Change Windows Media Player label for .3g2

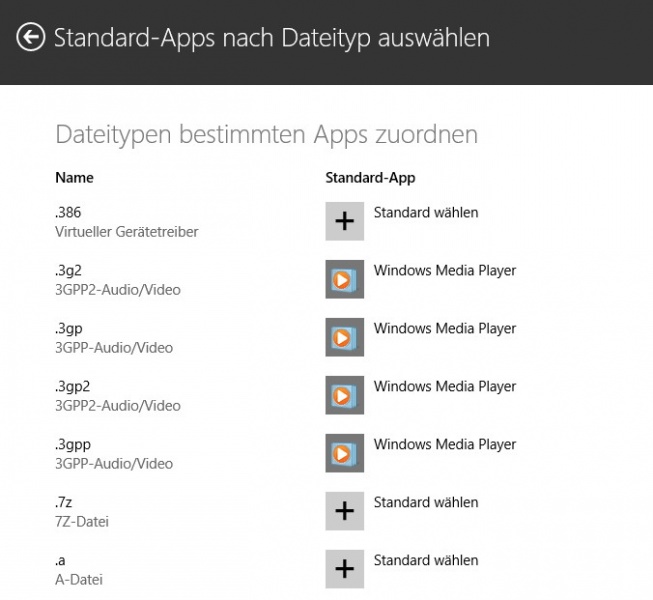[445, 271]
